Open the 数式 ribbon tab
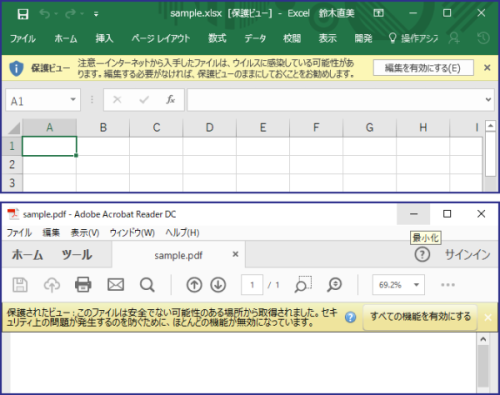Image resolution: width=500 pixels, height=395 pixels. [217, 39]
